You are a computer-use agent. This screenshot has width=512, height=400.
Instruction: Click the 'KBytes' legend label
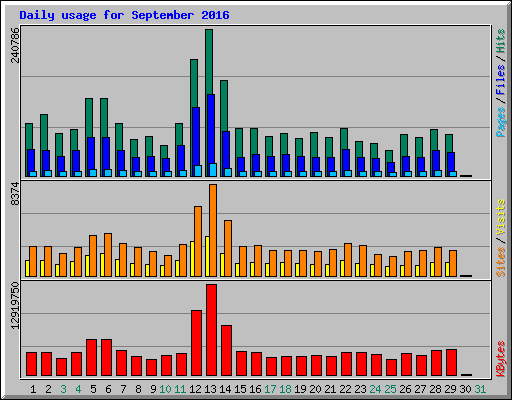pyautogui.click(x=501, y=359)
